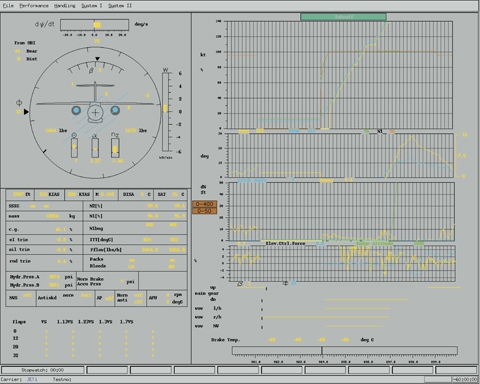Click the φ legend symbol below the bottom chart
This screenshot has width=480, height=384.
[285, 283]
